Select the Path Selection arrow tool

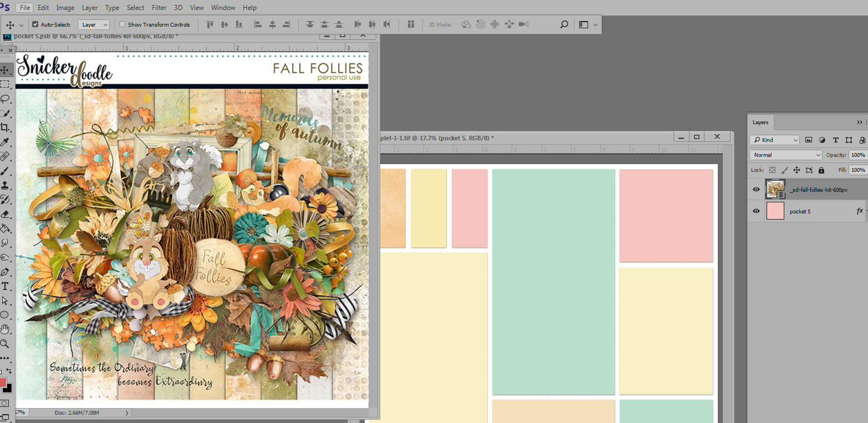pos(5,300)
